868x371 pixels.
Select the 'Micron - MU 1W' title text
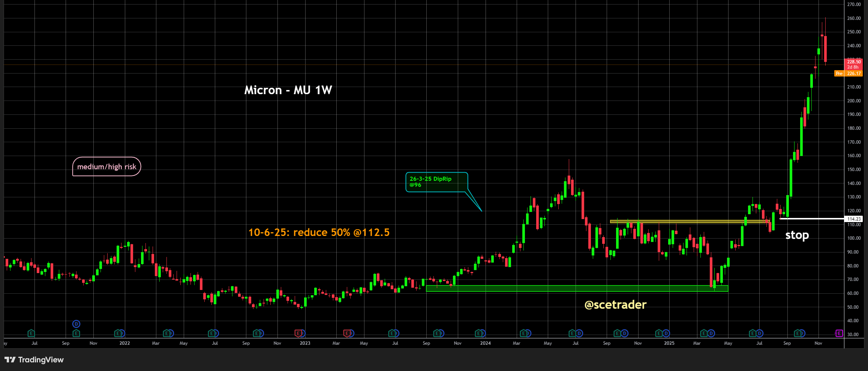[x=288, y=90]
